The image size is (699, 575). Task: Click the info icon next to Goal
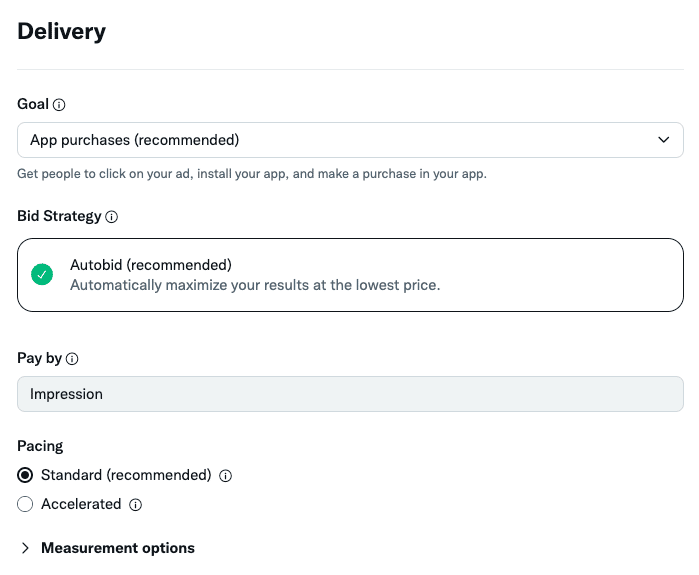point(59,105)
